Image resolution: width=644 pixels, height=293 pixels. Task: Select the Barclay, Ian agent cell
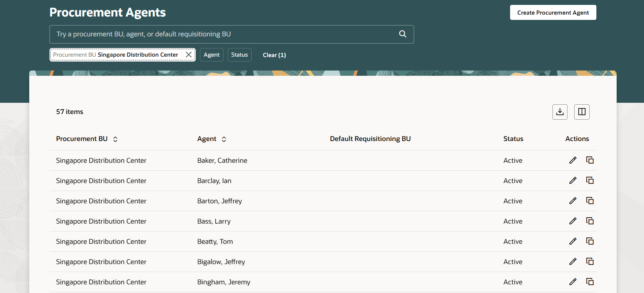pos(214,181)
